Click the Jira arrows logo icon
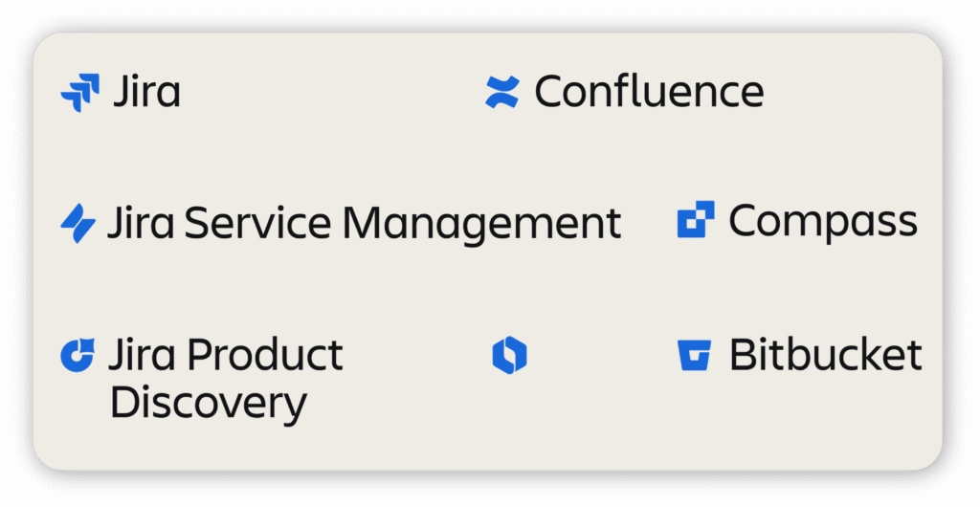980x507 pixels. (80, 93)
